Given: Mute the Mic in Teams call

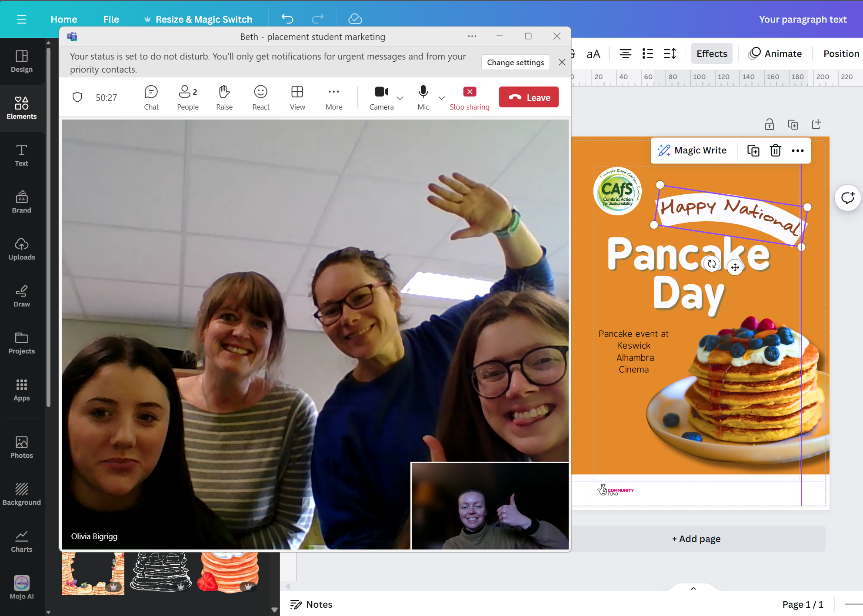Looking at the screenshot, I should point(423,97).
